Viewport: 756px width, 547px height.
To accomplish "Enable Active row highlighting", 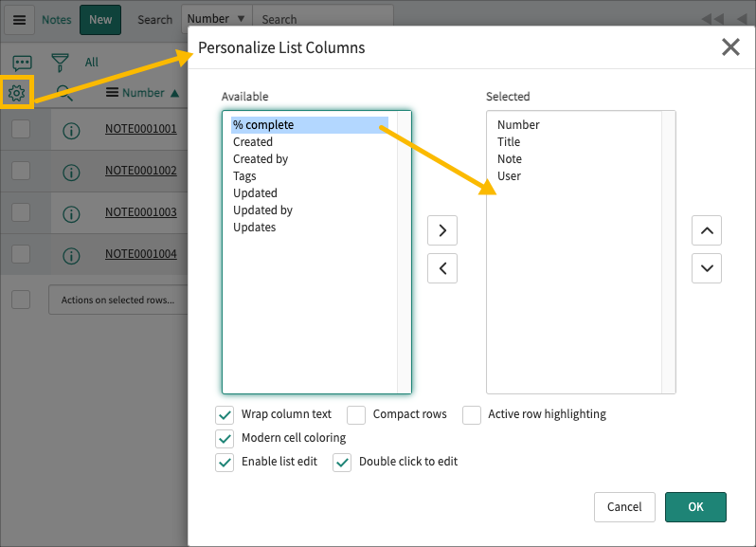I will pyautogui.click(x=472, y=414).
